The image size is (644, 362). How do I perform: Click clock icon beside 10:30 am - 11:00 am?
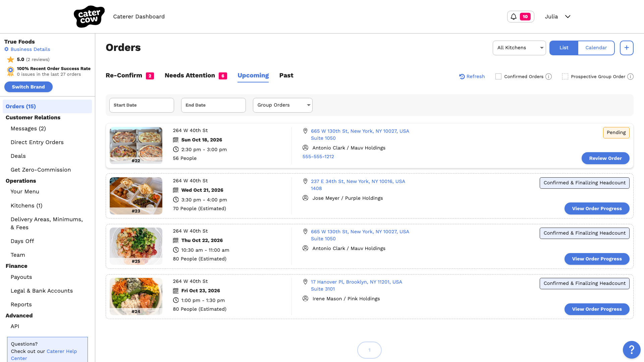[x=176, y=250]
